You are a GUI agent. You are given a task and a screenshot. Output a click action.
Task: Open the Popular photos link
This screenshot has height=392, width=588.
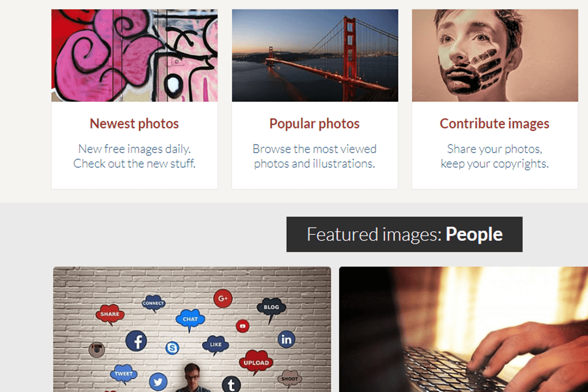pos(314,124)
